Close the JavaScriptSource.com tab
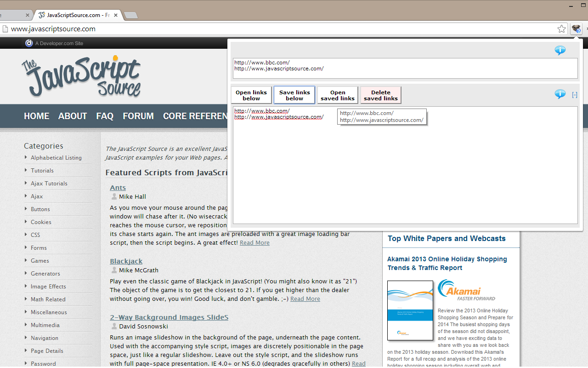The width and height of the screenshot is (588, 368). (116, 15)
